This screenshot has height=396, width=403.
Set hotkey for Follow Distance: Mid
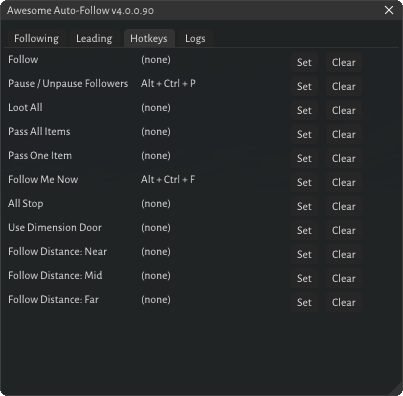[304, 278]
